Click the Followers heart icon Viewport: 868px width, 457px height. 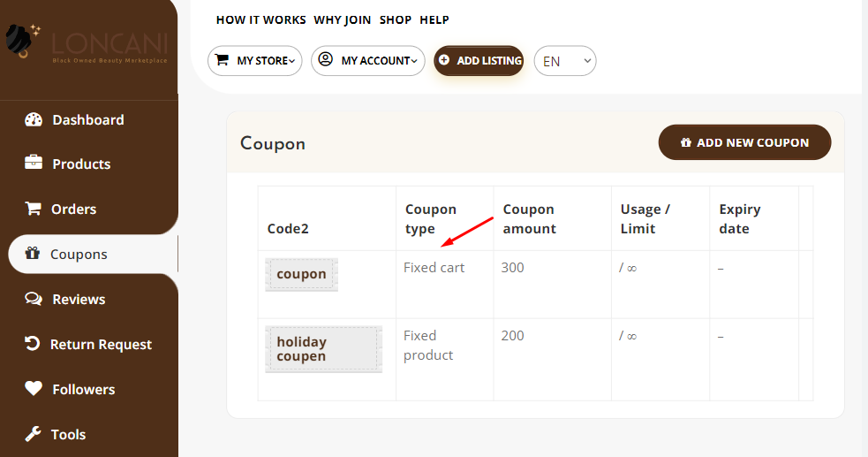tap(34, 389)
